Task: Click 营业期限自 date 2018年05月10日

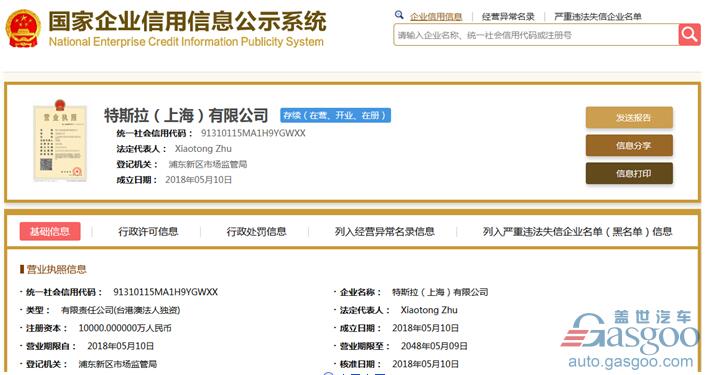Action: coord(120,346)
